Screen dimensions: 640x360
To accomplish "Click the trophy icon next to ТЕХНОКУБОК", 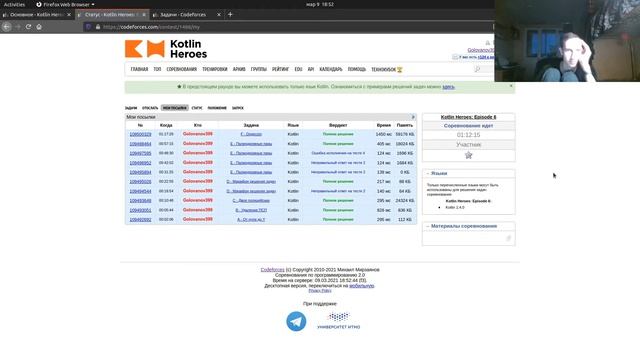I will 400,70.
